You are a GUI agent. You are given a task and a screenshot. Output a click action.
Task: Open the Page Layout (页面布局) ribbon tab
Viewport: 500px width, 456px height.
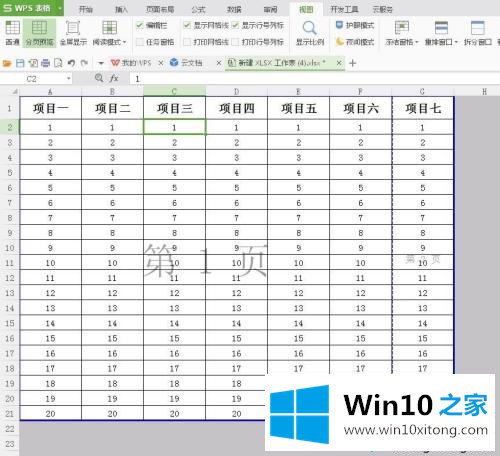(x=160, y=9)
